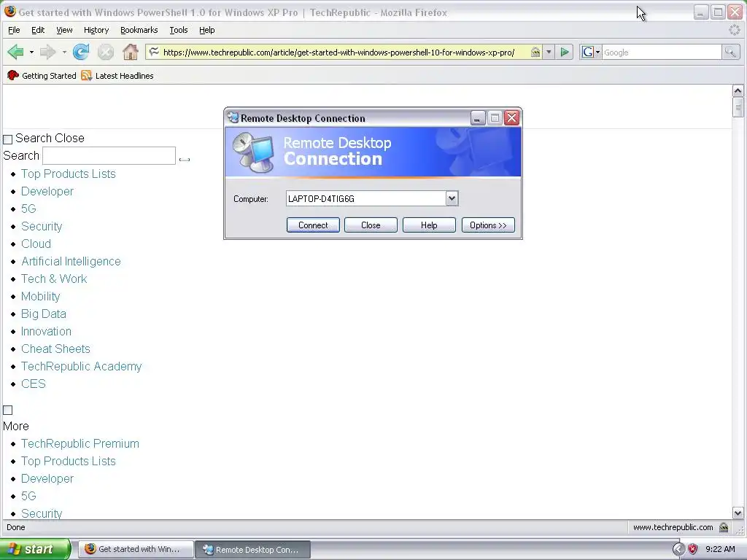Click the Google search input field
Viewport: 747px width, 560px height.
pyautogui.click(x=662, y=52)
